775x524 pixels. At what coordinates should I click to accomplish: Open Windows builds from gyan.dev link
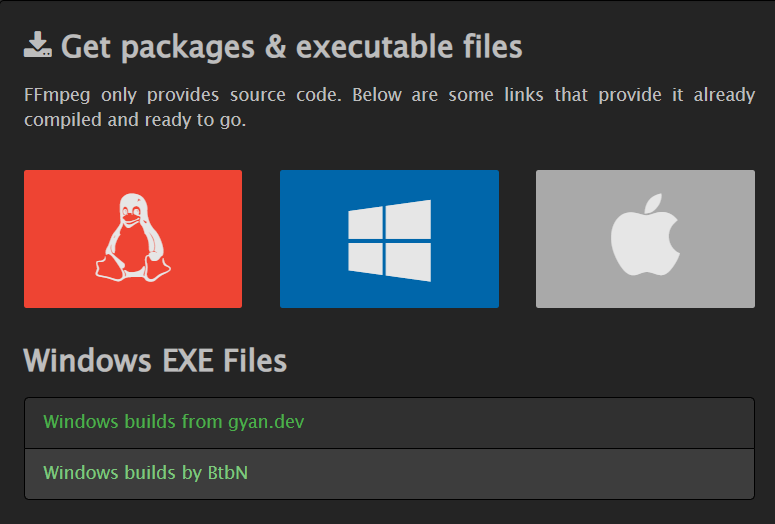(173, 422)
